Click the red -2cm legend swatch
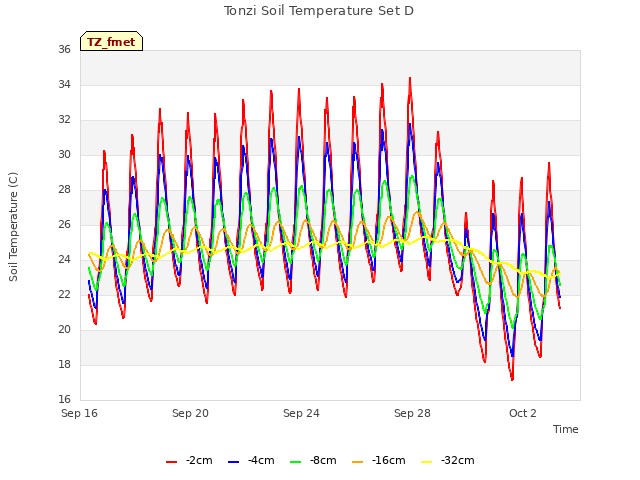640x480 pixels. pyautogui.click(x=171, y=462)
